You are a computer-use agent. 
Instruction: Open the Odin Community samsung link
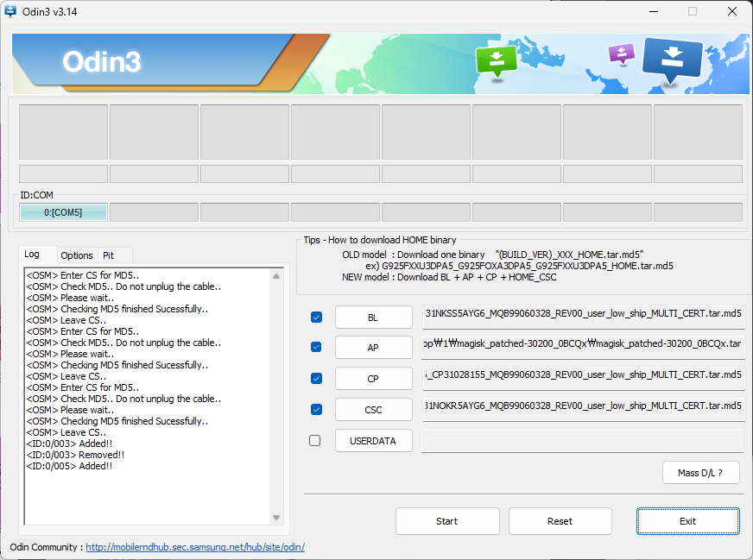tap(195, 547)
